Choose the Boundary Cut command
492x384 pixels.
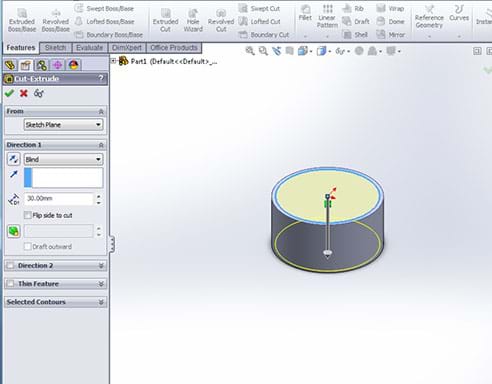[x=264, y=35]
